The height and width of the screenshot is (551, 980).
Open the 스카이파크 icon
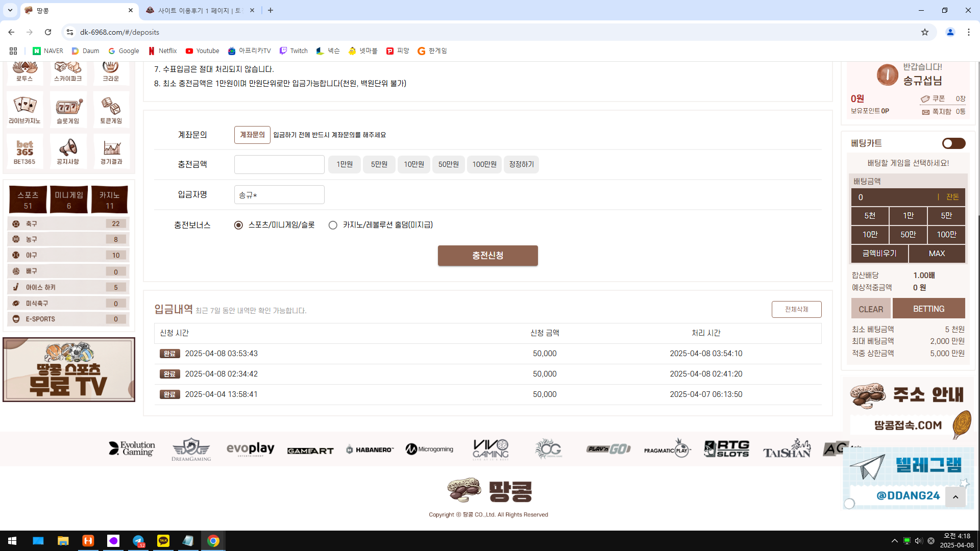pos(68,72)
